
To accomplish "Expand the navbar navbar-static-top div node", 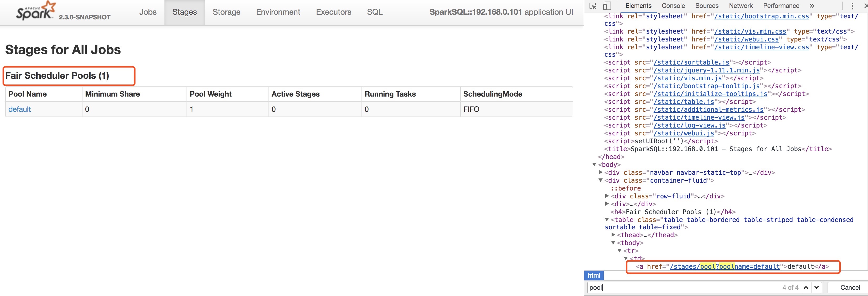I will click(601, 172).
